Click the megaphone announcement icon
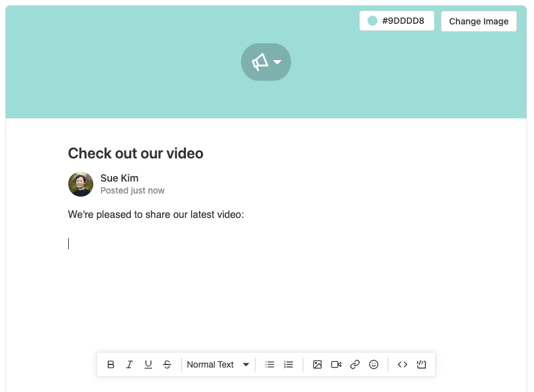Screen dimensions: 534x392 coord(259,62)
